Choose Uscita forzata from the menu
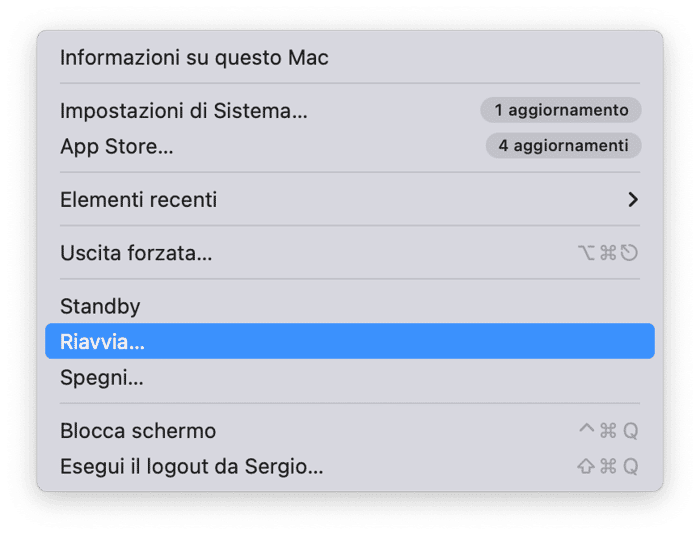 point(136,253)
